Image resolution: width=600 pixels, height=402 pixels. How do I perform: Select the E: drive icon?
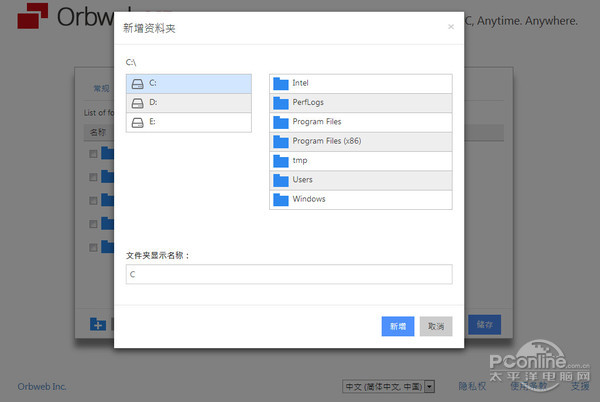click(x=137, y=122)
